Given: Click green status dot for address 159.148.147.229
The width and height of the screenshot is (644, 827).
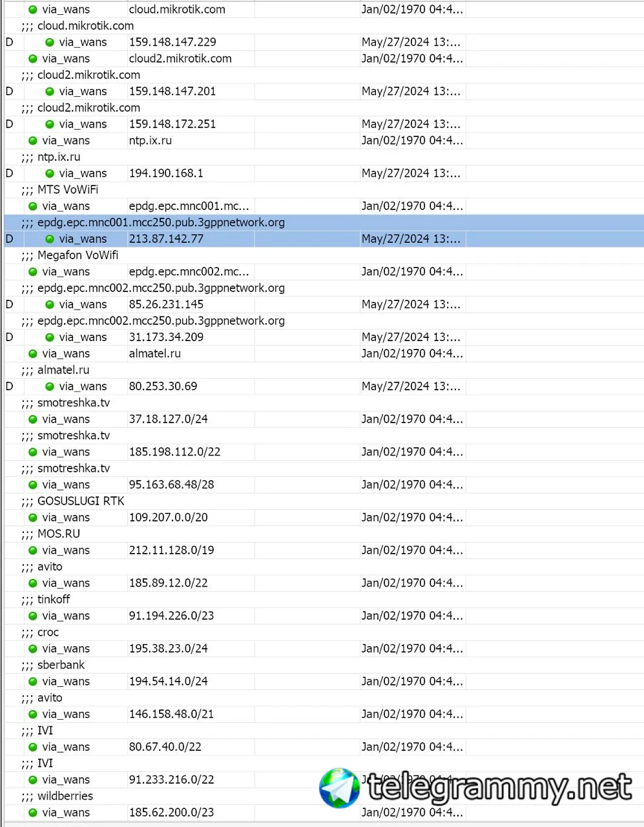Looking at the screenshot, I should (50, 42).
